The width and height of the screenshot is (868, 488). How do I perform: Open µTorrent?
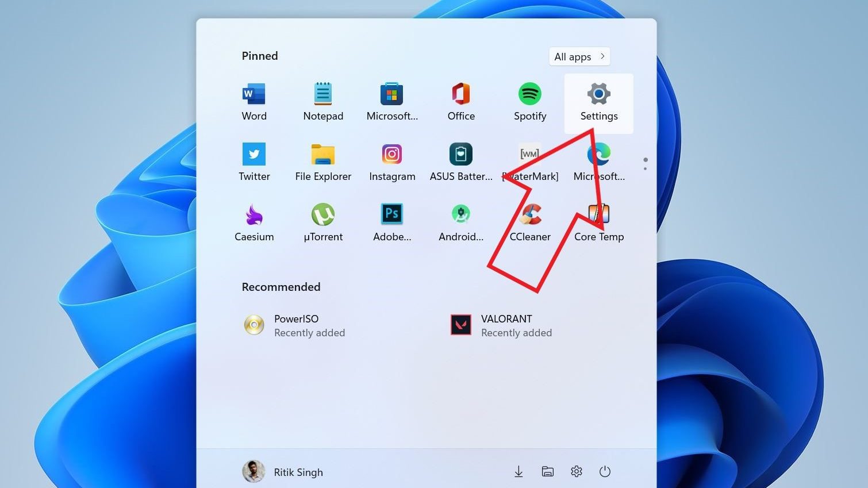click(x=323, y=224)
